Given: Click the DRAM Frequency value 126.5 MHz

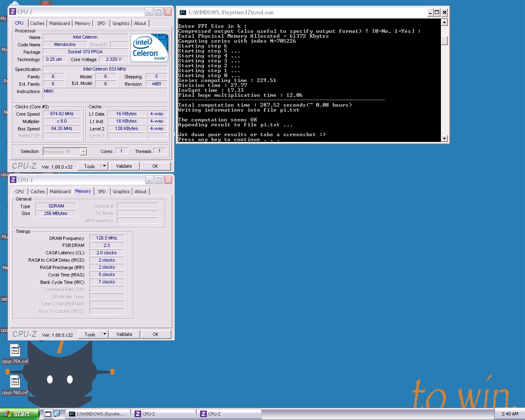Looking at the screenshot, I should pos(107,238).
